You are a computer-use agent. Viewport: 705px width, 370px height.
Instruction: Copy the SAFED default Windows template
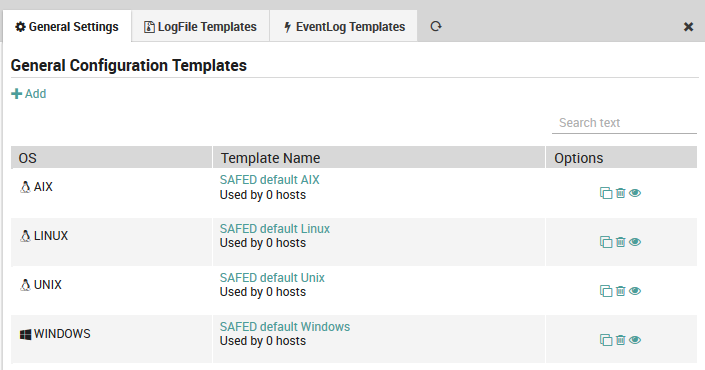[x=606, y=340]
